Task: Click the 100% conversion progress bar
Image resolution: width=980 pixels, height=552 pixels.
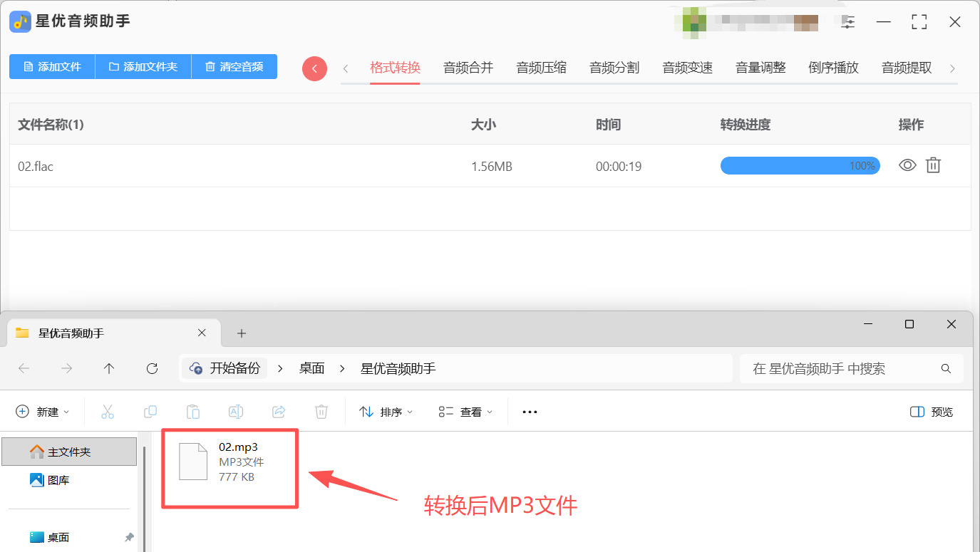Action: coord(800,165)
